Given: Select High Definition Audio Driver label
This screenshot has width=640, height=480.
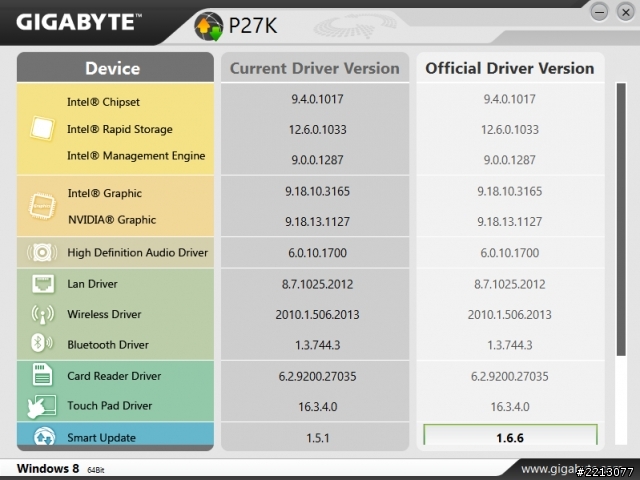Looking at the screenshot, I should tap(138, 253).
